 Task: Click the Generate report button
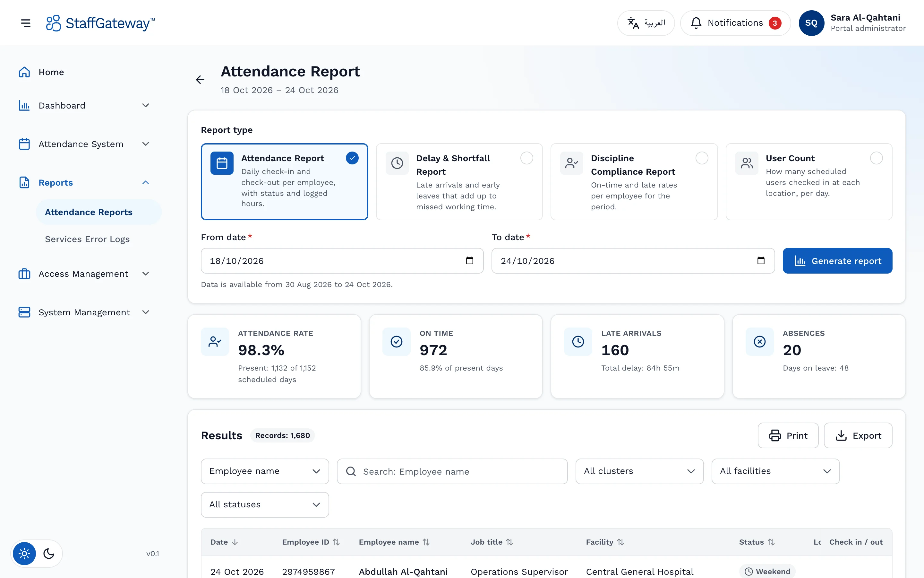coord(837,261)
